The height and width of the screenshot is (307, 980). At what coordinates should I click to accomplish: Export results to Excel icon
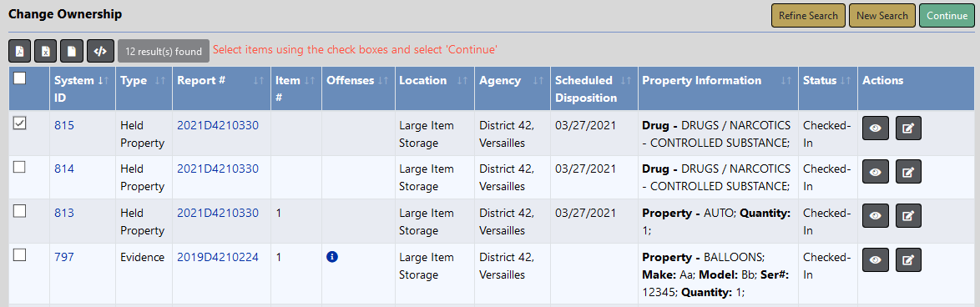click(46, 51)
